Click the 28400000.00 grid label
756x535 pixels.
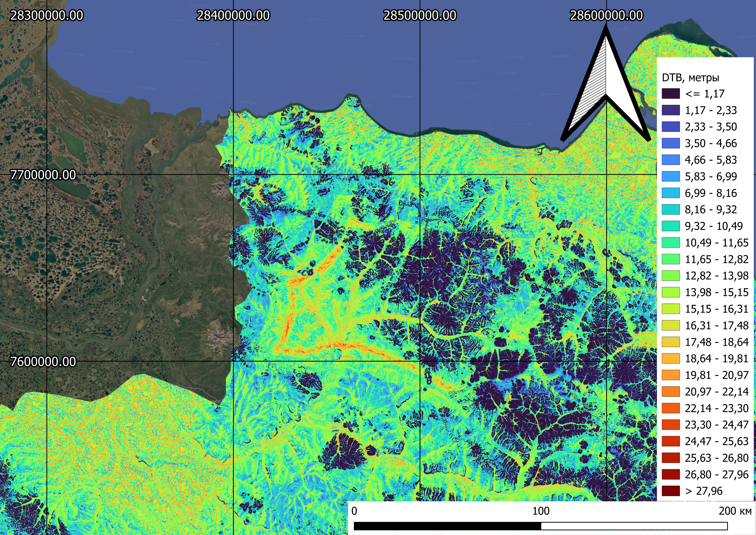coord(233,16)
